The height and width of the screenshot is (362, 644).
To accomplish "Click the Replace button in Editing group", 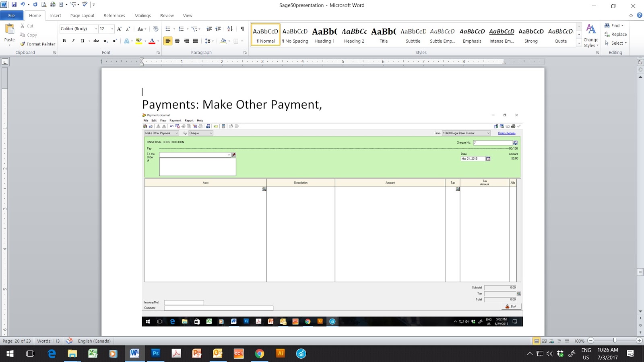I will [x=615, y=35].
